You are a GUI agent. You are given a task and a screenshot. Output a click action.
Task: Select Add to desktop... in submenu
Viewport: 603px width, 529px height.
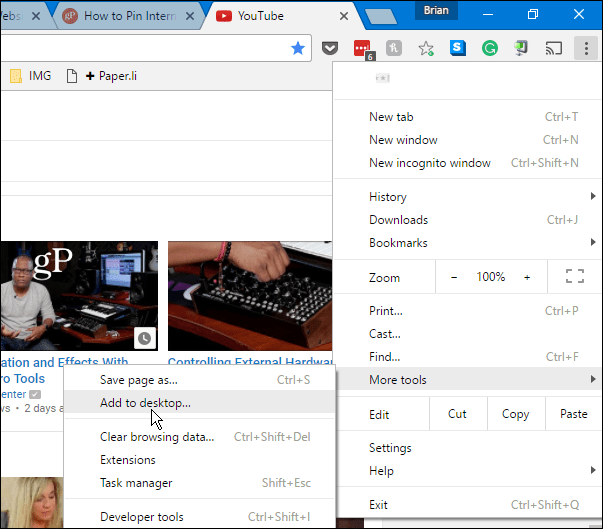click(199, 403)
